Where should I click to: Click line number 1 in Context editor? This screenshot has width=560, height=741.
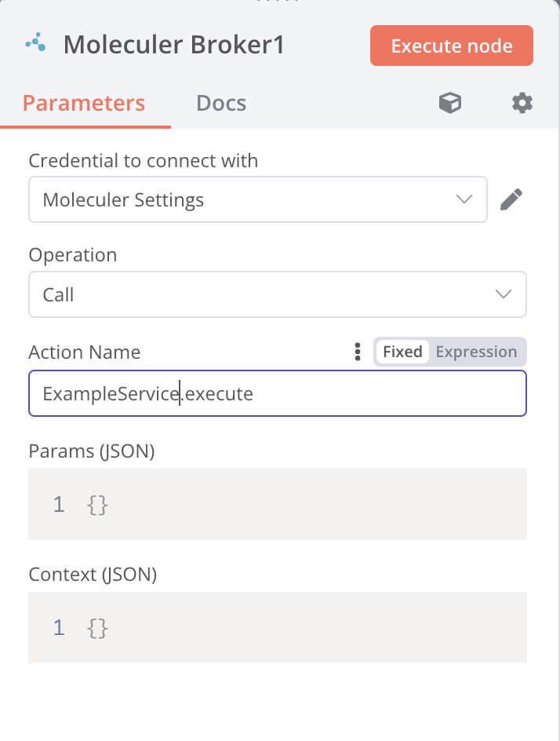pos(59,628)
